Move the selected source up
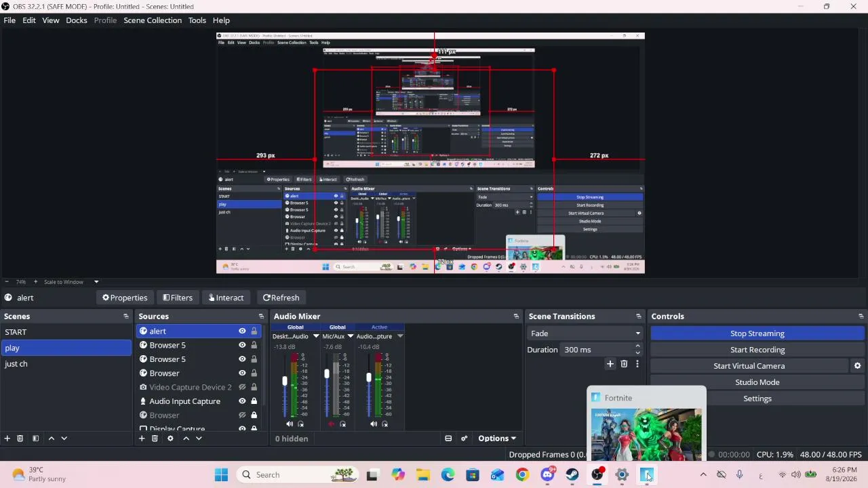This screenshot has width=868, height=488. coord(186,439)
